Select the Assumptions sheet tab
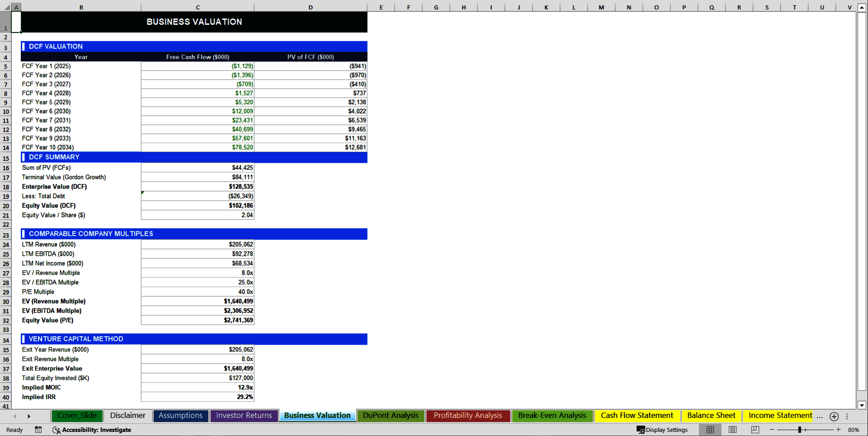This screenshot has height=436, width=868. click(x=180, y=416)
